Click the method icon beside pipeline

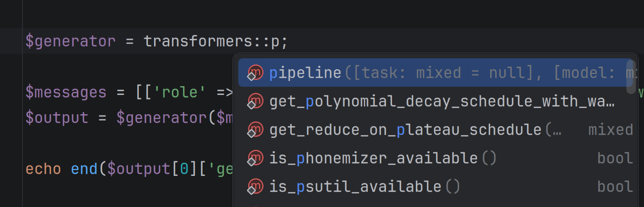click(255, 73)
